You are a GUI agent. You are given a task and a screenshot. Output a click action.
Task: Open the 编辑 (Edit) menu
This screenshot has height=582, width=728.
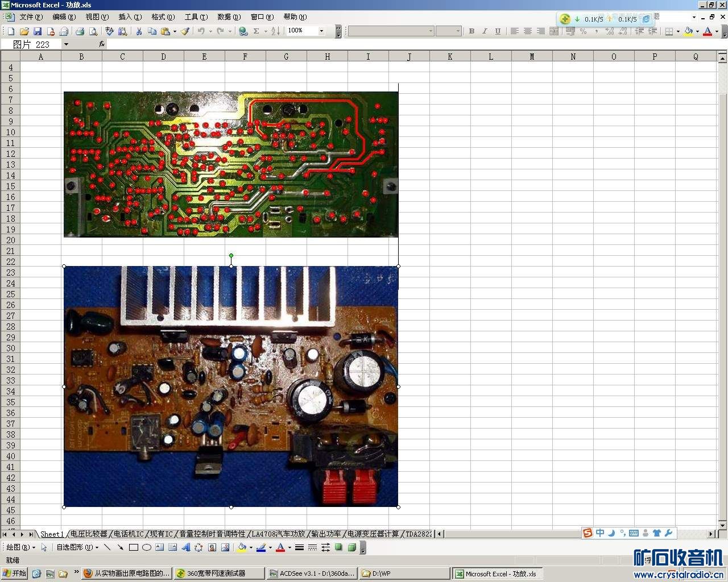[64, 17]
